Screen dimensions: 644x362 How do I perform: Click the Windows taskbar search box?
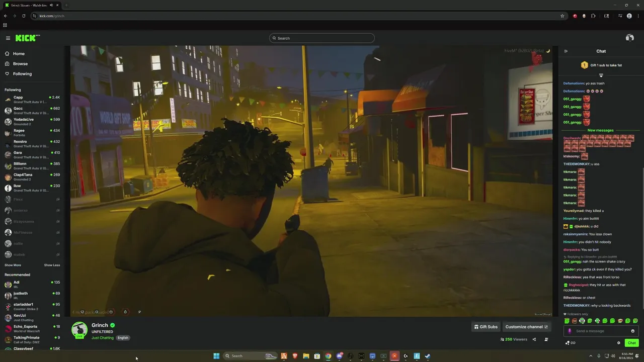(251, 356)
